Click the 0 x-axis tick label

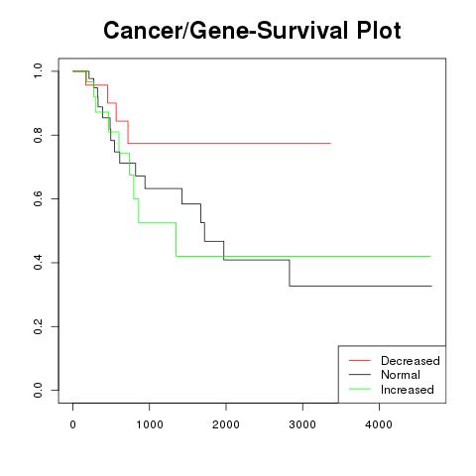pos(73,424)
